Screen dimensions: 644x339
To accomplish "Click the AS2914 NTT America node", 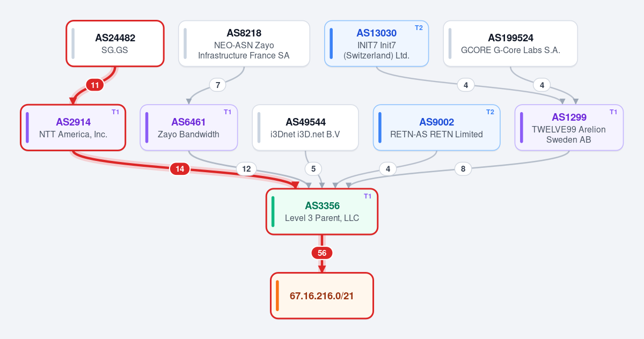I will [x=73, y=128].
